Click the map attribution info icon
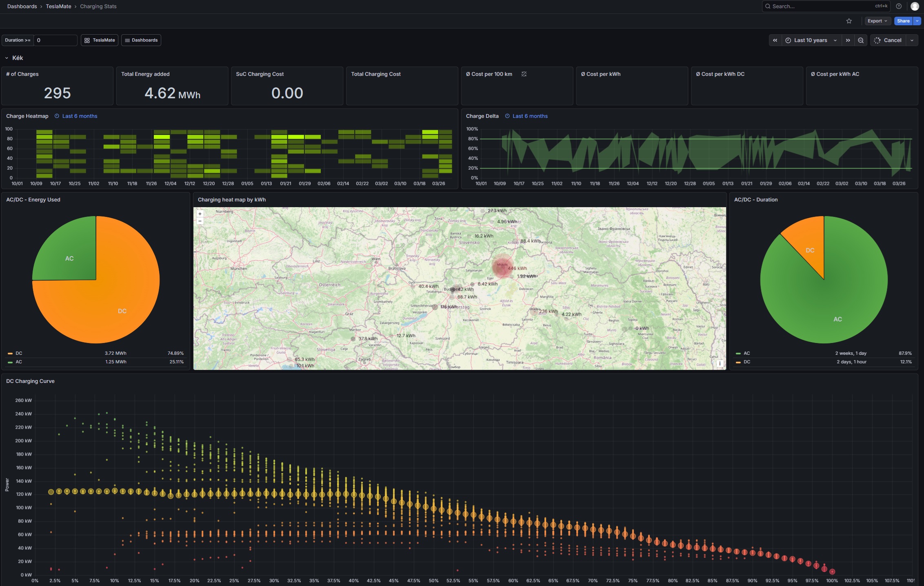This screenshot has width=924, height=586. coord(720,363)
